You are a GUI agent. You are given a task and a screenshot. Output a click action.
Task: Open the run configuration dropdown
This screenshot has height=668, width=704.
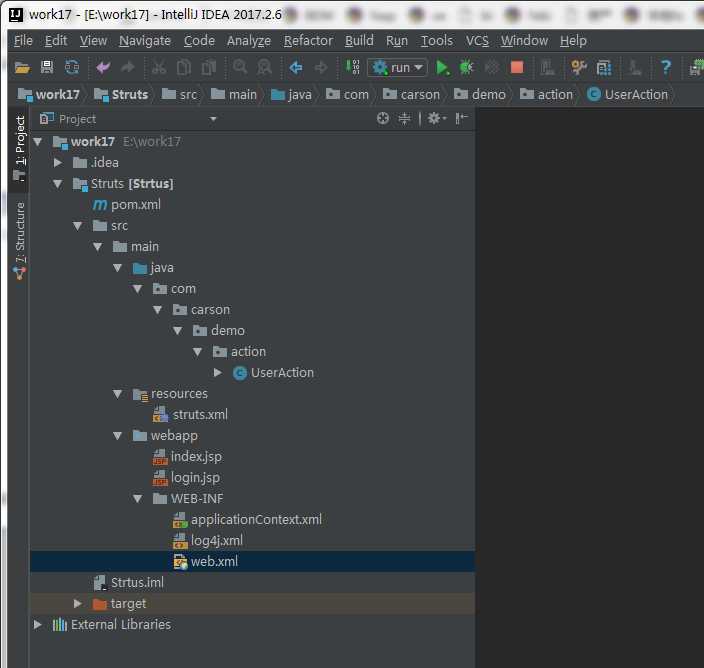point(397,68)
